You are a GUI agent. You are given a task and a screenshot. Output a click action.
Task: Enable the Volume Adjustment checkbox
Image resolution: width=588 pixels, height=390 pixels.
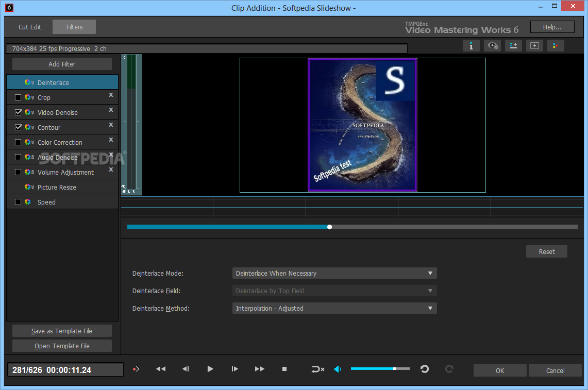(x=18, y=173)
